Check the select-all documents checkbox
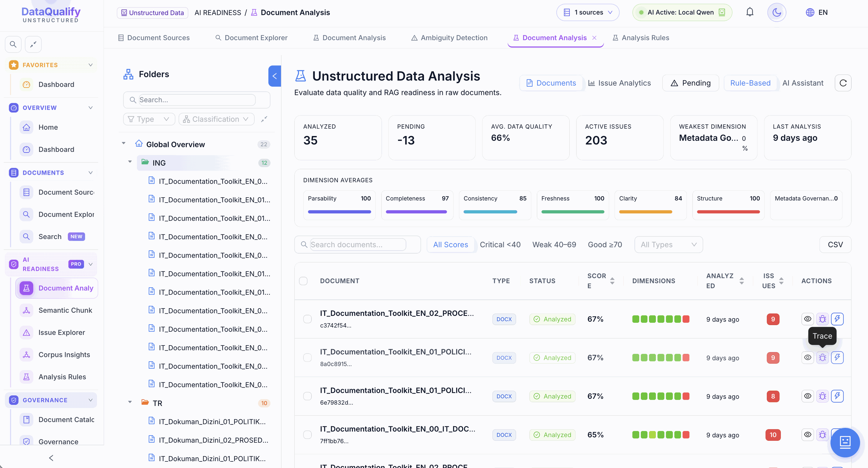The image size is (868, 468). 303,281
